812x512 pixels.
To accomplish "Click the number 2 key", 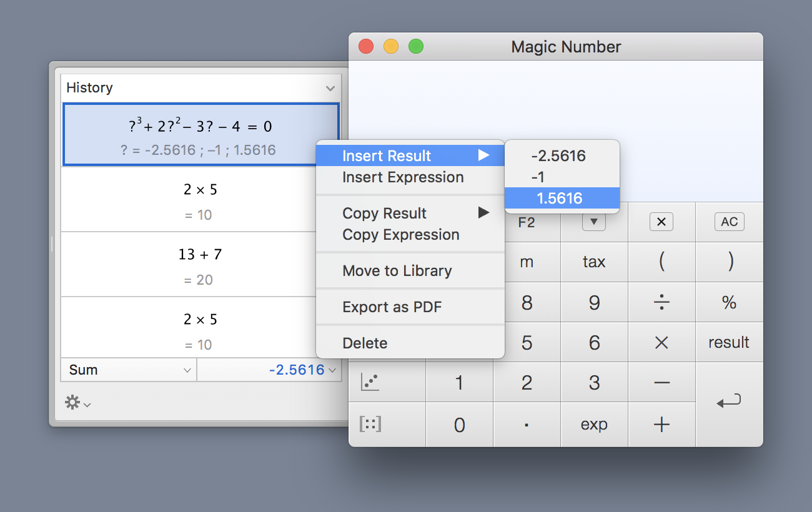I will tap(527, 382).
